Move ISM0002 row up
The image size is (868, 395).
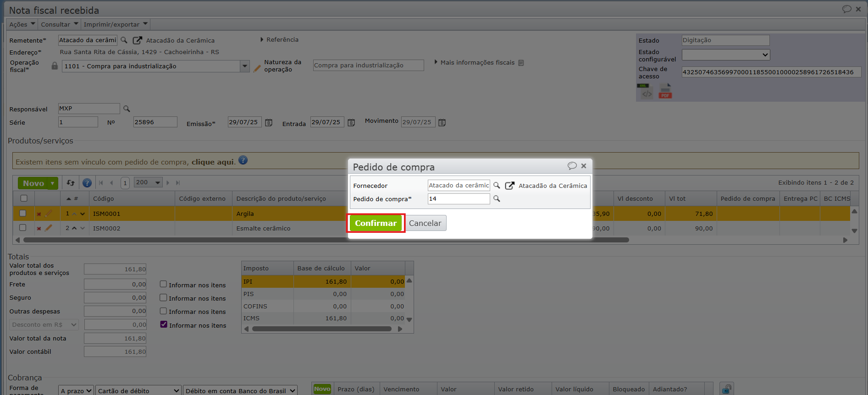click(74, 228)
